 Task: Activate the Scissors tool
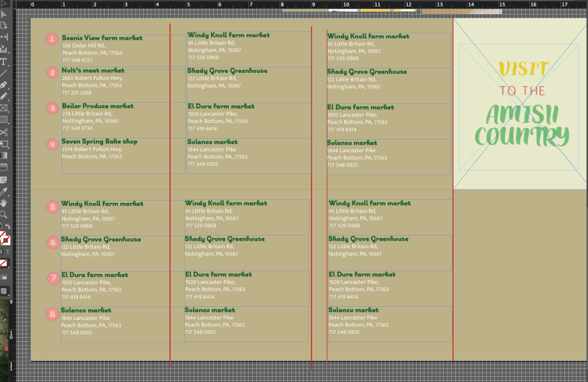coord(3,132)
